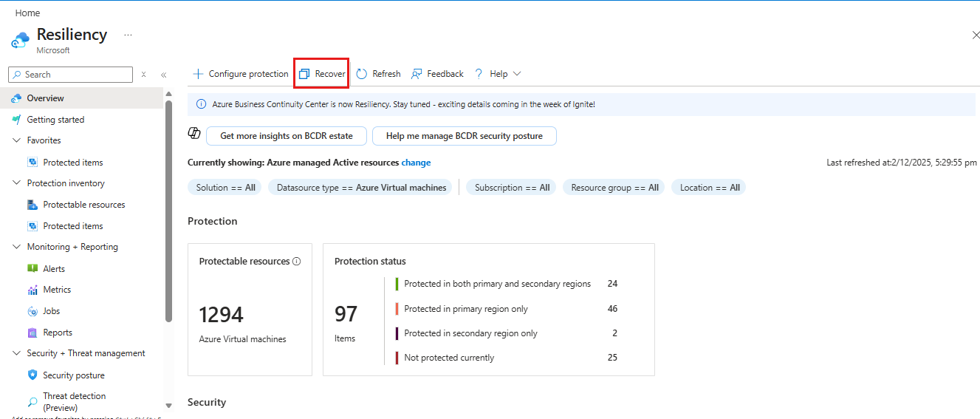Open the Help dropdown menu

tap(498, 74)
